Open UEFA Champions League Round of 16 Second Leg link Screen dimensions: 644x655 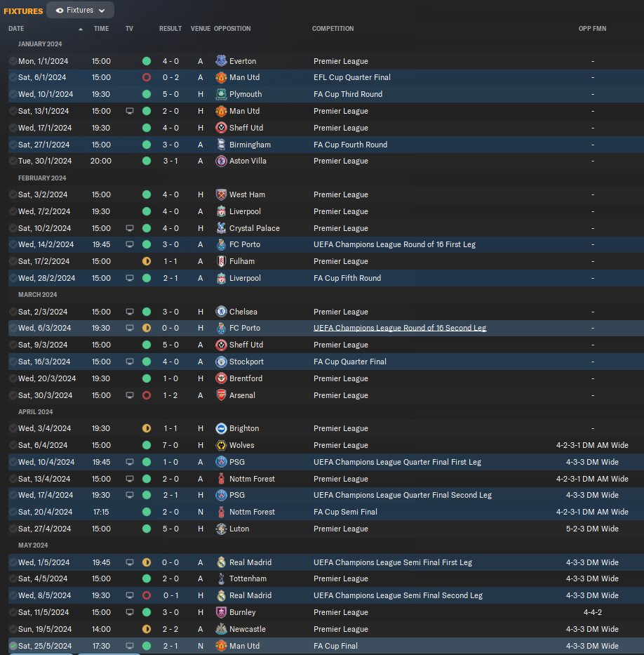tap(400, 328)
